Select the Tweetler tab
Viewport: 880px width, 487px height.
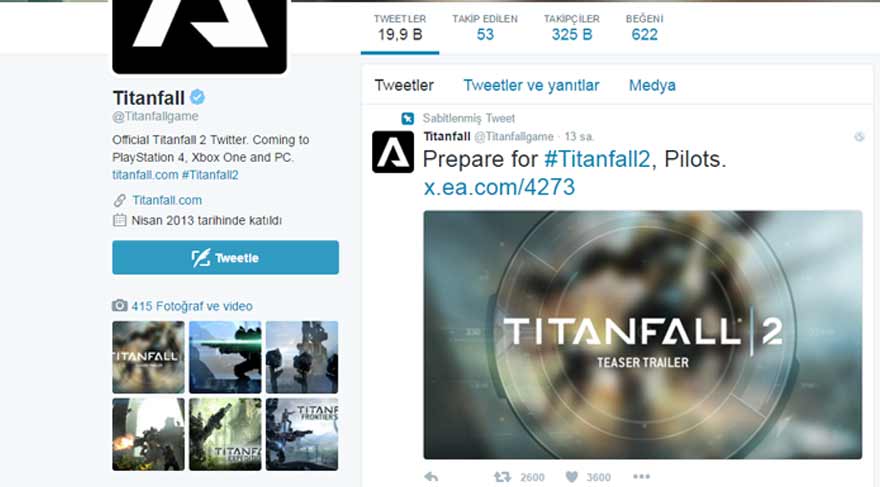pos(404,85)
